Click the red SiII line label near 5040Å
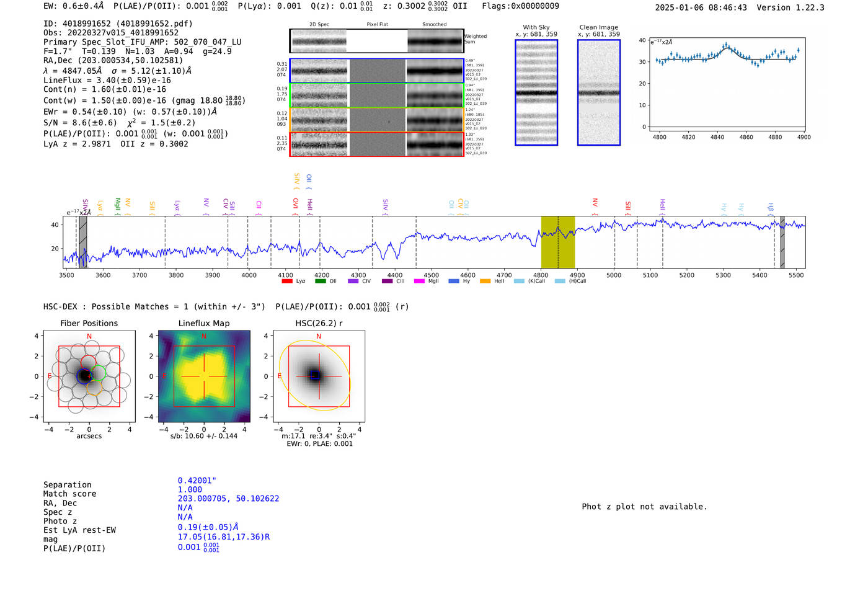Viewport: 868px width, 591px height. click(627, 207)
